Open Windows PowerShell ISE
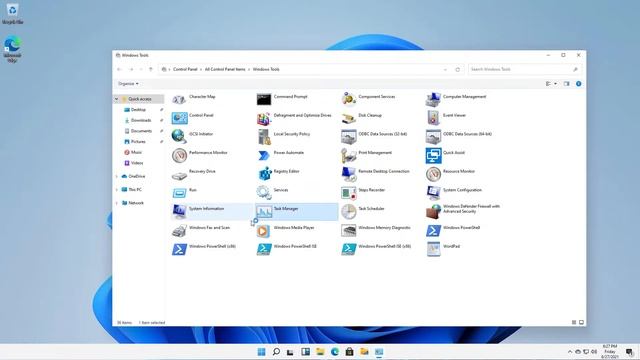This screenshot has height=360, width=640. coord(287,249)
